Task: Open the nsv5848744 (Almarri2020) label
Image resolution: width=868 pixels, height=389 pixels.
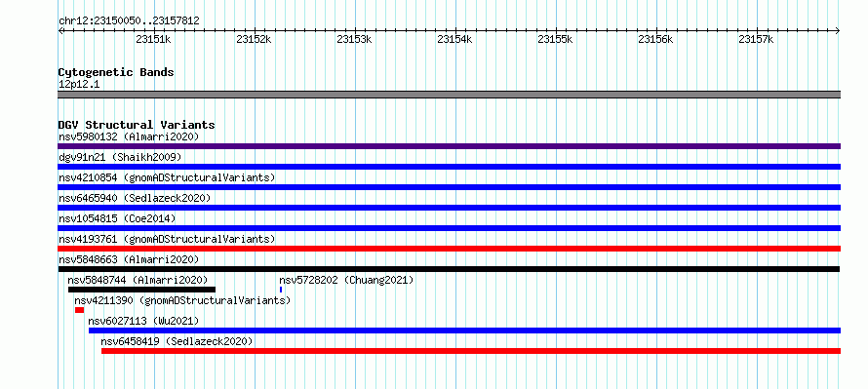Action: pyautogui.click(x=138, y=280)
